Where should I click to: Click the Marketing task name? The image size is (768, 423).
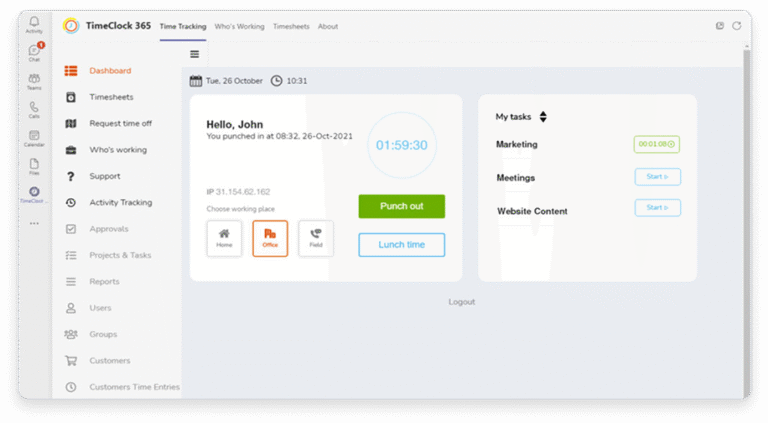point(517,144)
